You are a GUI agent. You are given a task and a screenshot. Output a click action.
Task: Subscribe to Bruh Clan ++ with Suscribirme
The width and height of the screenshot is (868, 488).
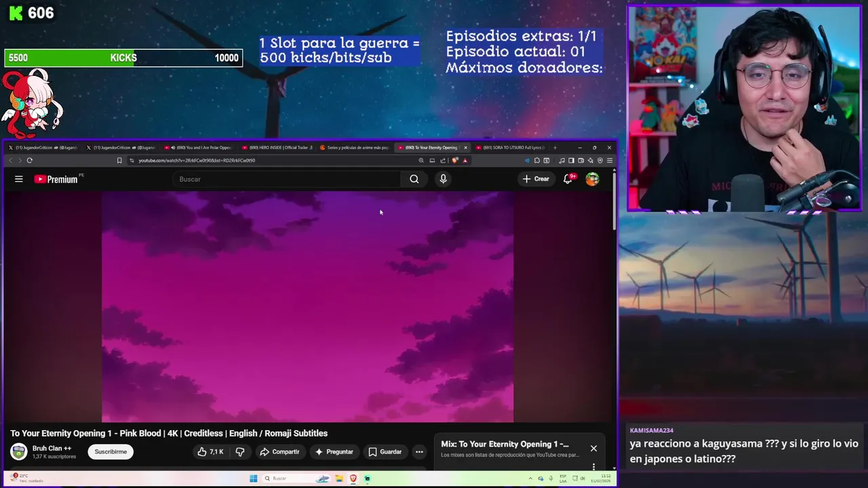(x=111, y=451)
